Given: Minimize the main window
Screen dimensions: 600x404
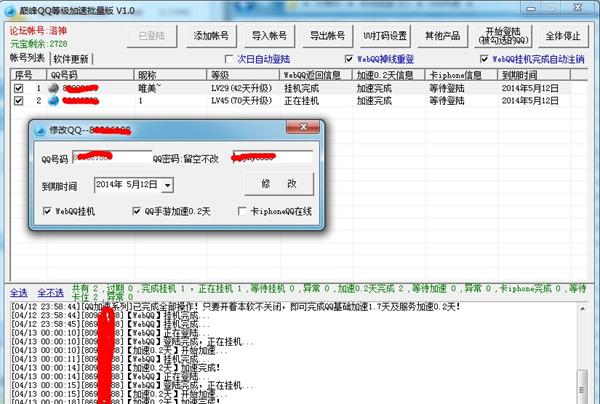Looking at the screenshot, I should [x=531, y=8].
